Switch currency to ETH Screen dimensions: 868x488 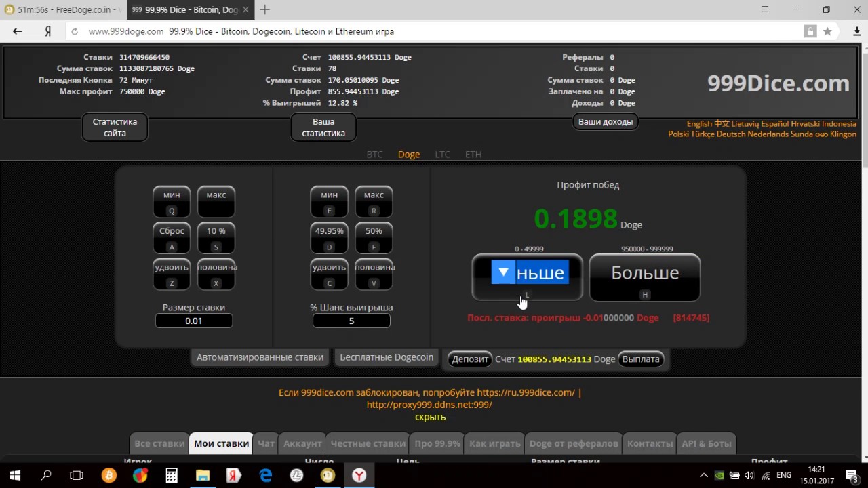click(473, 155)
